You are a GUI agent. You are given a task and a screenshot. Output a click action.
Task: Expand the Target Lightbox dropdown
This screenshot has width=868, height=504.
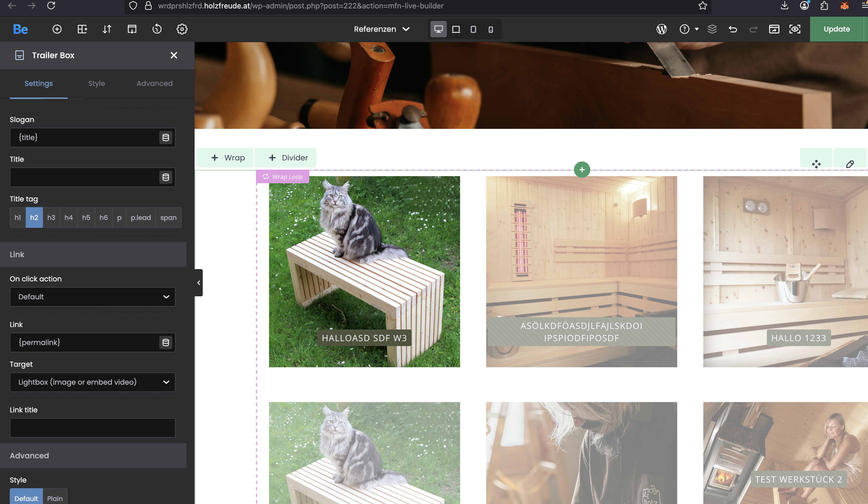point(92,382)
